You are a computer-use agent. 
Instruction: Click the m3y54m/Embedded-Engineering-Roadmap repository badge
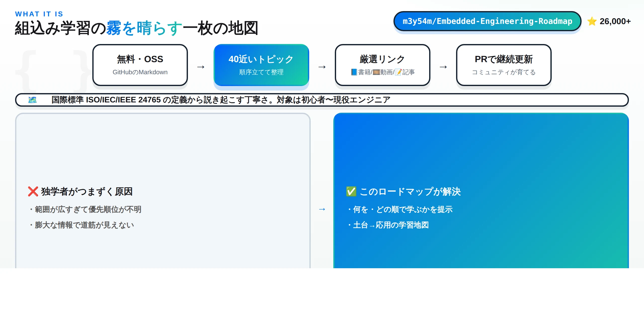[487, 21]
